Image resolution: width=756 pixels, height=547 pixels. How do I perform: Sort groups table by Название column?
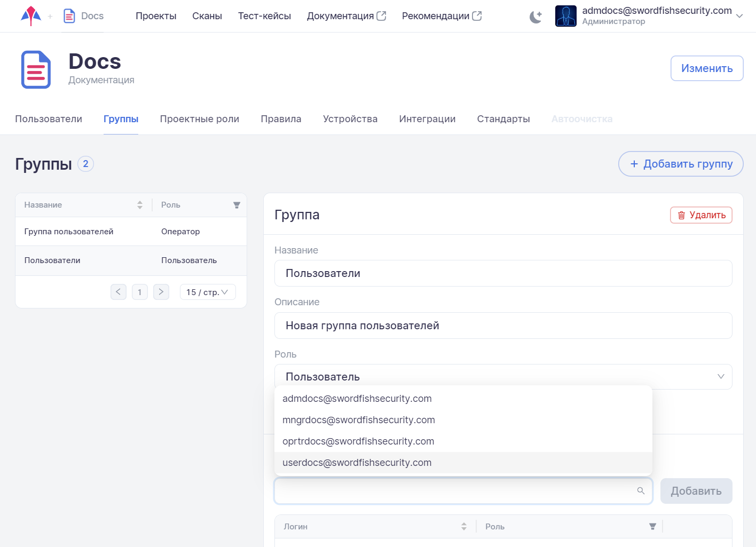pos(139,205)
